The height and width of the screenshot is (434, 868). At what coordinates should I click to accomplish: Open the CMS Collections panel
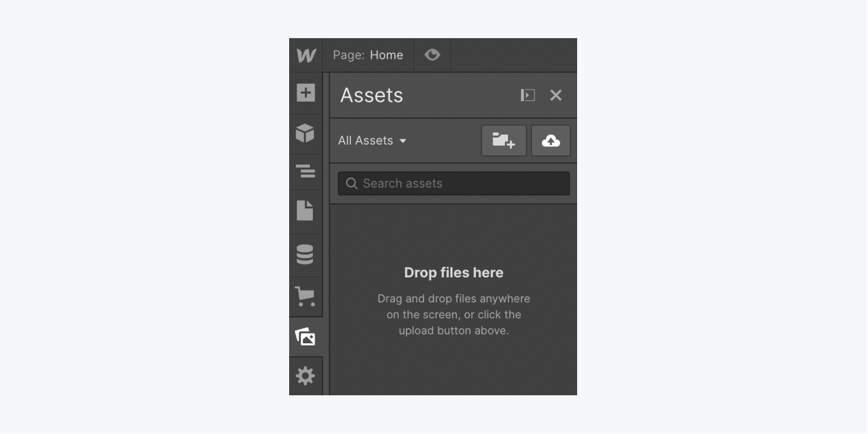(305, 254)
